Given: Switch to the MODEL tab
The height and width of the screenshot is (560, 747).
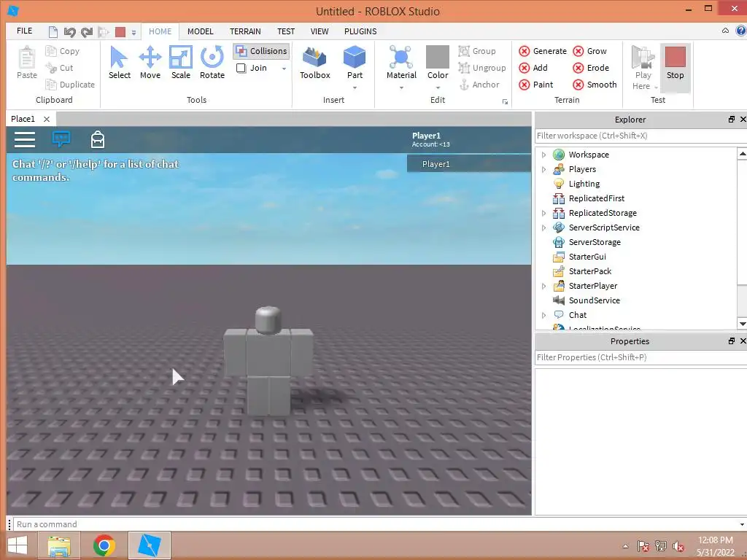Looking at the screenshot, I should pyautogui.click(x=200, y=31).
